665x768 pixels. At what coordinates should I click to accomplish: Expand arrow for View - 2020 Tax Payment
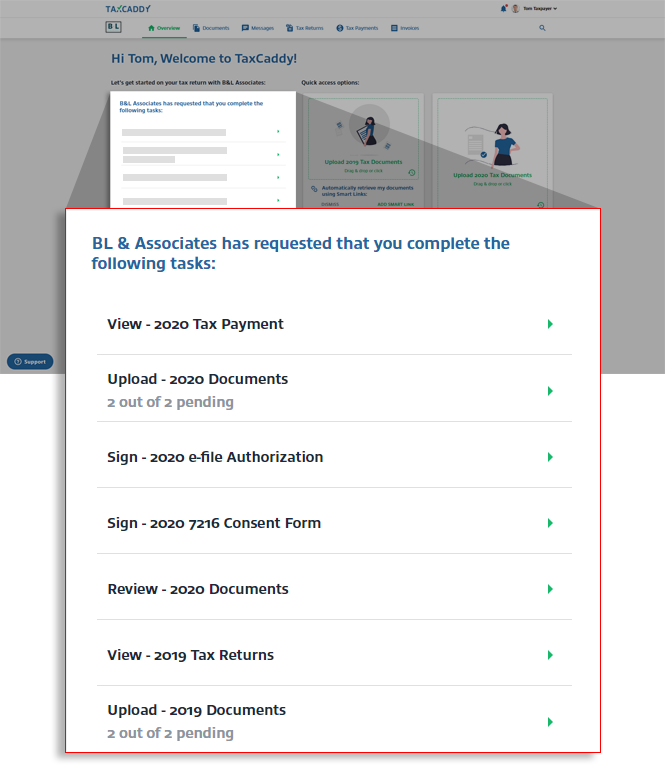pos(550,324)
